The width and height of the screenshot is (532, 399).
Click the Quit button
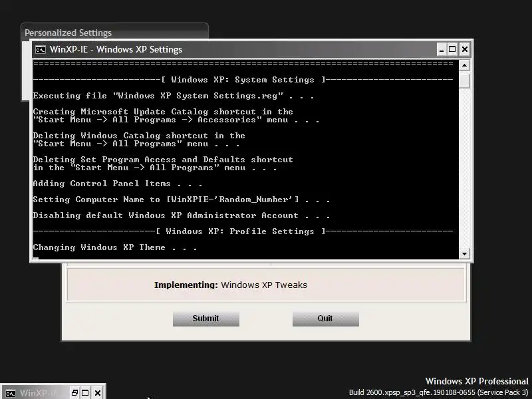point(326,319)
